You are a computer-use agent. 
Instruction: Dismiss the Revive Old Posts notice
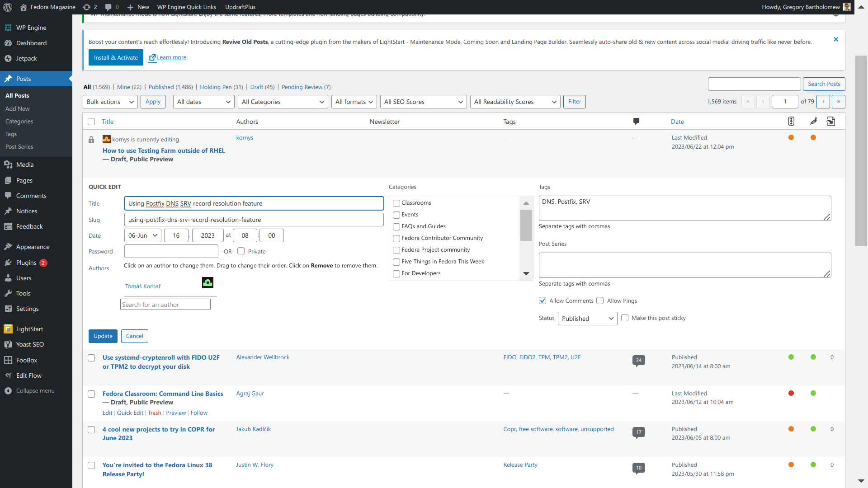tap(836, 39)
